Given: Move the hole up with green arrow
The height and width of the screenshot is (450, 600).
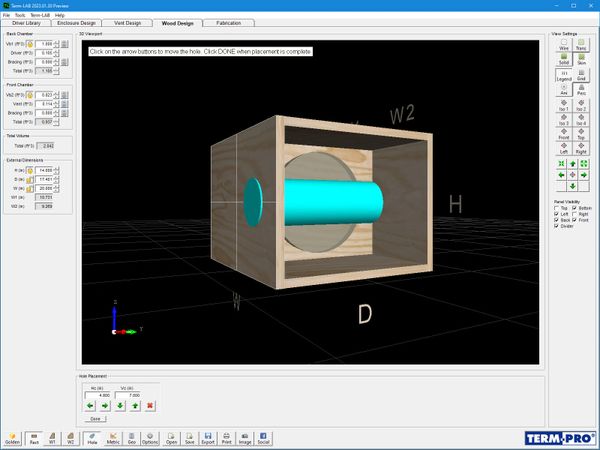Looking at the screenshot, I should pyautogui.click(x=135, y=406).
